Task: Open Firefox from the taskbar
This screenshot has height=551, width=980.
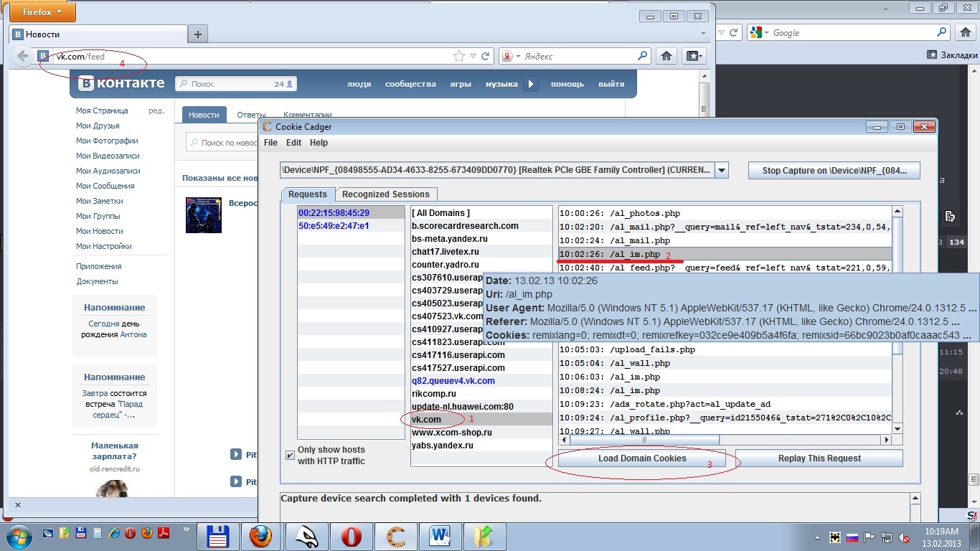Action: [261, 536]
